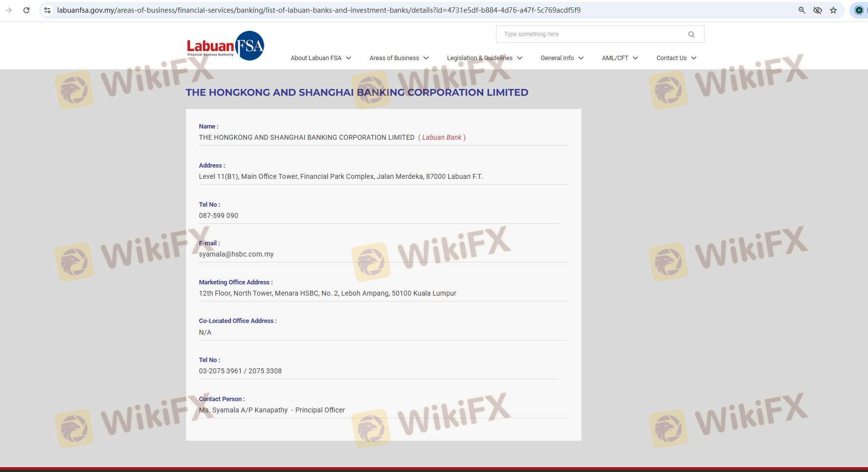Screen dimensions: 868x472
Task: Expand the Contact Us dropdown chevron
Action: coord(694,58)
